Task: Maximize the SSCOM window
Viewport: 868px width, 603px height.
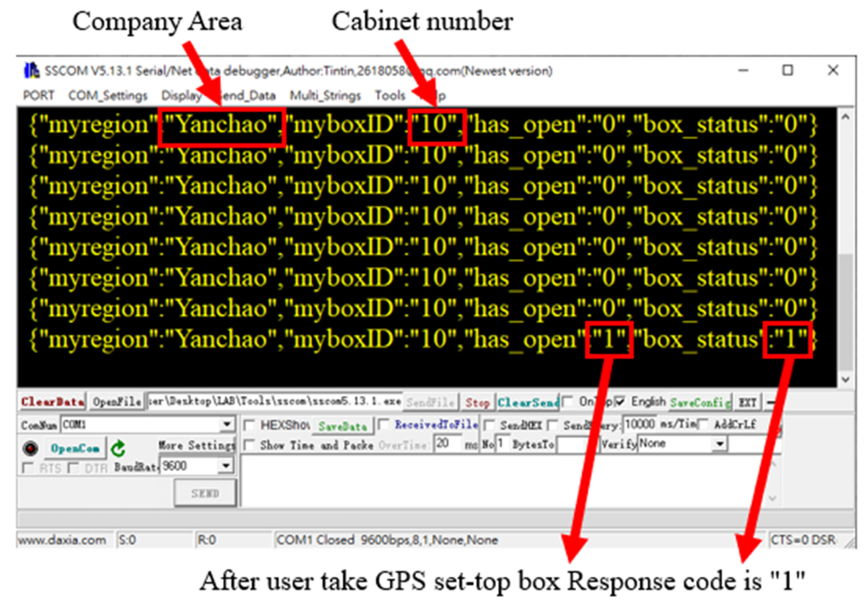Action: coord(787,71)
